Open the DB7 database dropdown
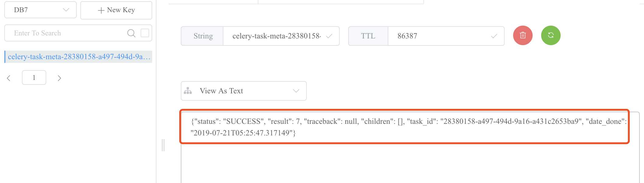The height and width of the screenshot is (183, 644). pyautogui.click(x=40, y=10)
